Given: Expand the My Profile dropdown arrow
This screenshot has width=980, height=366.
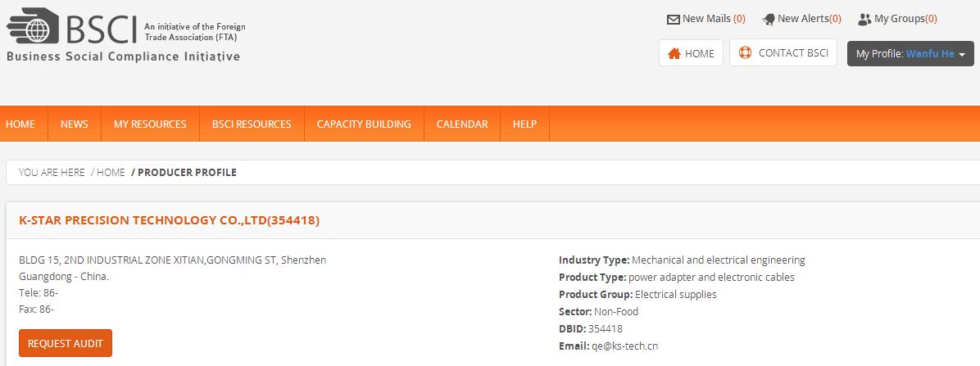Looking at the screenshot, I should [961, 55].
